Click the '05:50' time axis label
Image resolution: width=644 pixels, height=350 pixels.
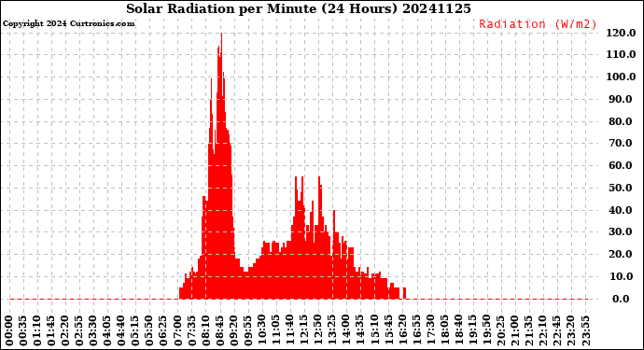[x=149, y=331]
